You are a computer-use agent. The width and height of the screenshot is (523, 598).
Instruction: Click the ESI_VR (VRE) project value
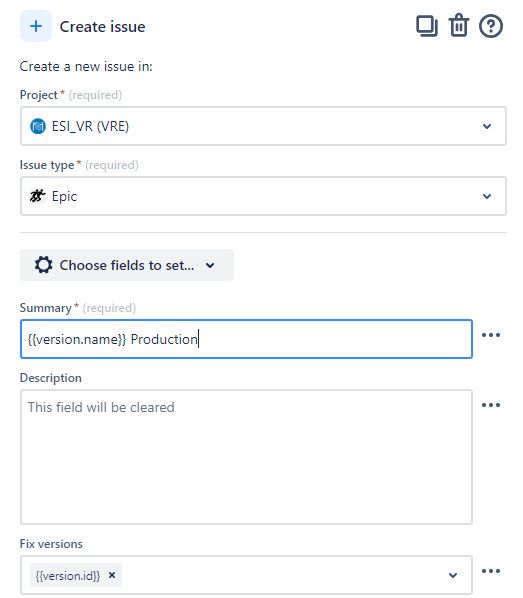(90, 126)
